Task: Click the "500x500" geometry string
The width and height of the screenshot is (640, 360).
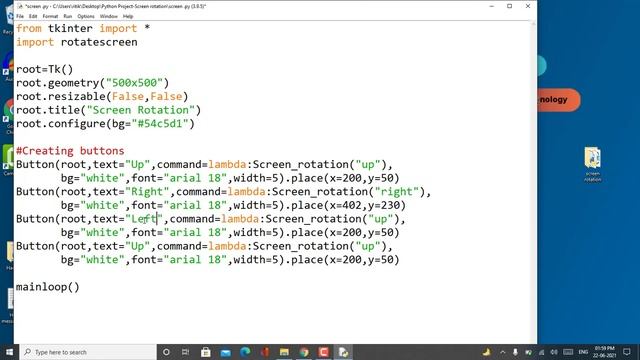Action: 134,83
